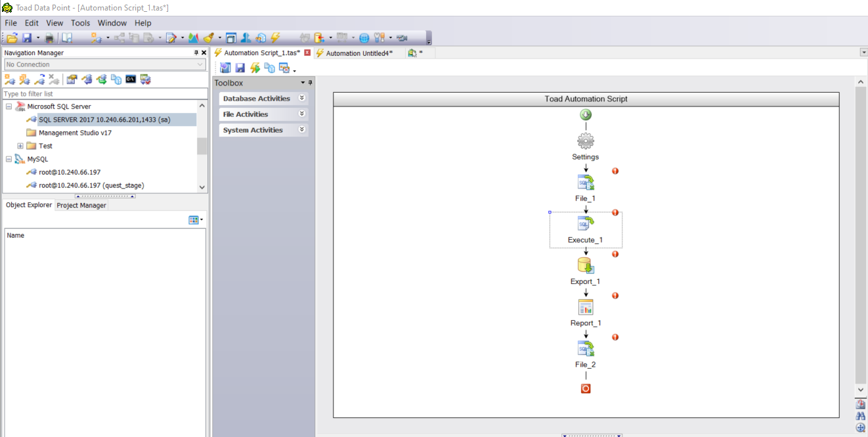Click the Save icon in Automation script toolbar
The image size is (868, 437).
pos(240,68)
